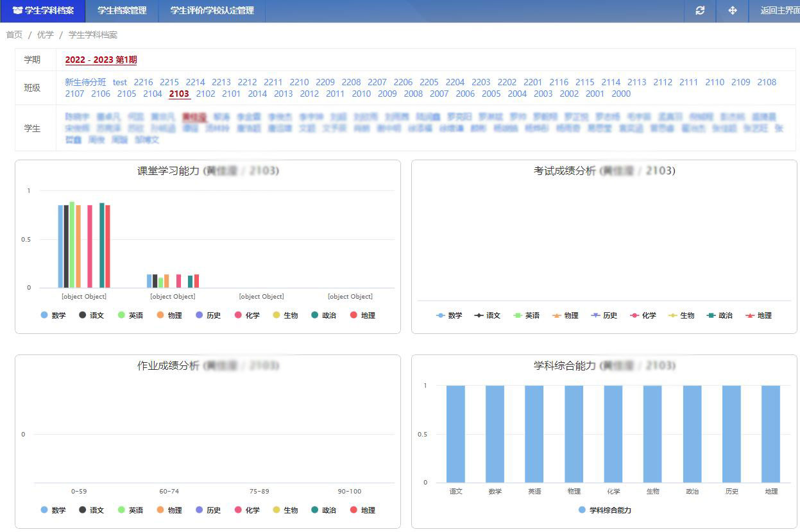800x532 pixels.
Task: Toggle 学科综合能力 legend item
Action: point(604,510)
